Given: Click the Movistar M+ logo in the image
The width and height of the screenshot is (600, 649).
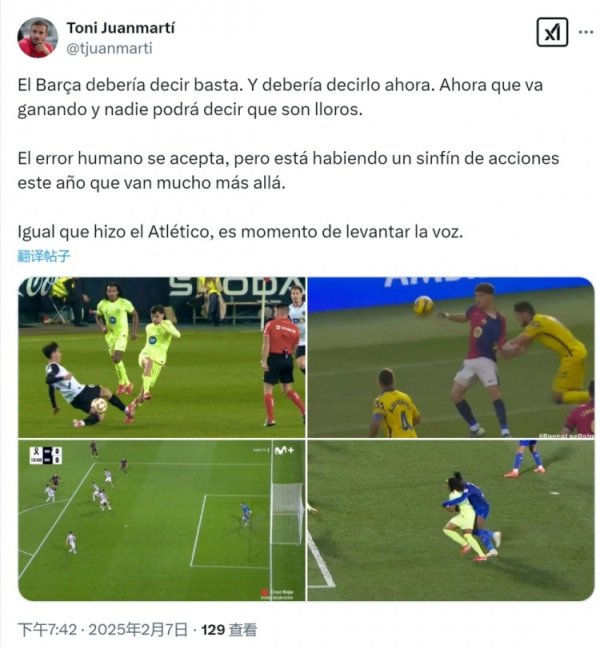Looking at the screenshot, I should click(x=284, y=450).
